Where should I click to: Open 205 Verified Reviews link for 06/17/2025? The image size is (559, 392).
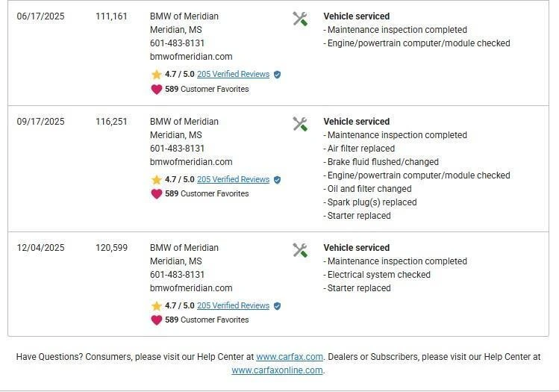click(233, 75)
